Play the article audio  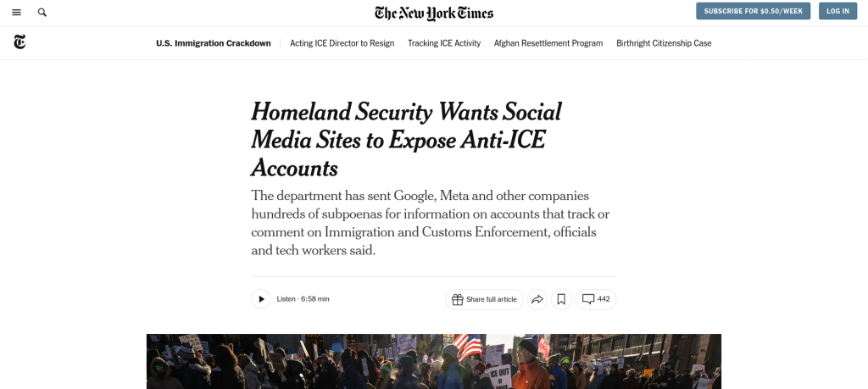pos(261,299)
